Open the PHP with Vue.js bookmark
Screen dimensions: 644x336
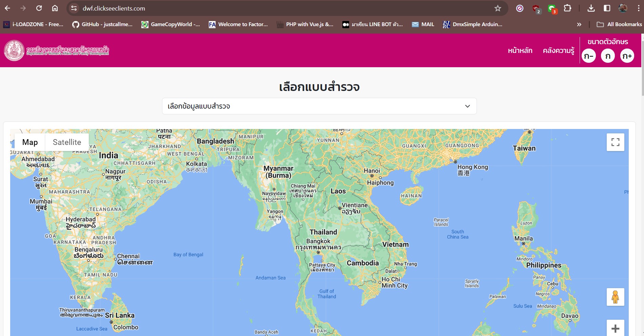pyautogui.click(x=305, y=24)
